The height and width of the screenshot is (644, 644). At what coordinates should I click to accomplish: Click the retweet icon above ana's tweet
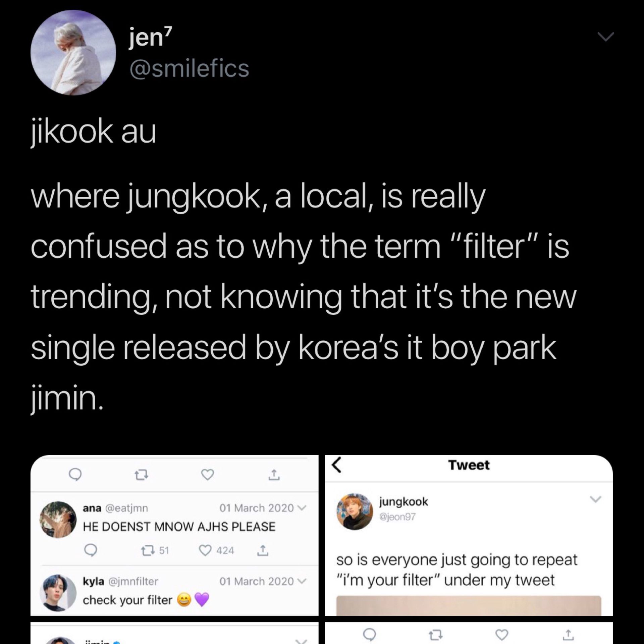[142, 475]
